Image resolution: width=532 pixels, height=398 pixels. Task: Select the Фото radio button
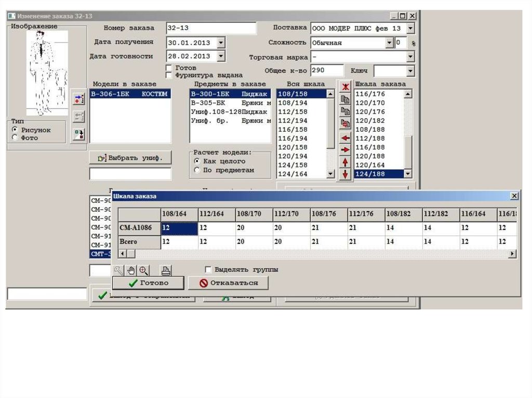click(15, 138)
